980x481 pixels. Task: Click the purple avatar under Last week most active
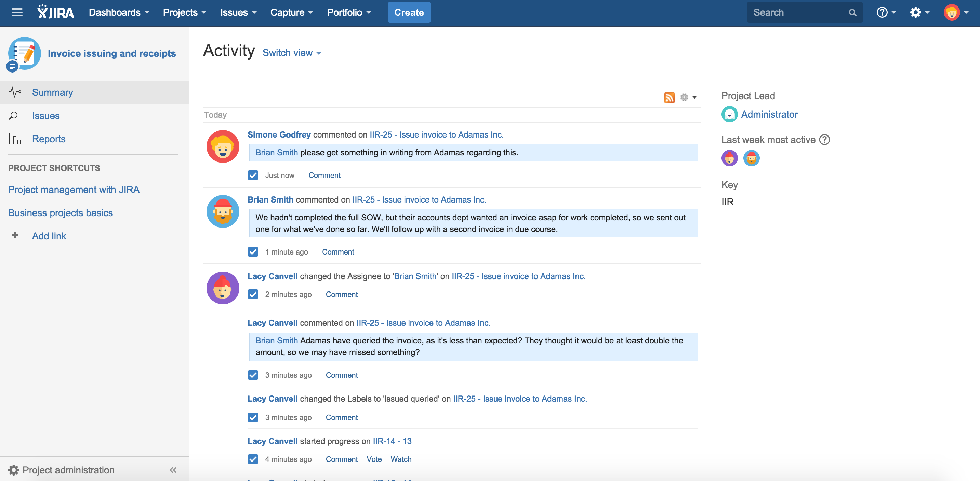(x=729, y=158)
